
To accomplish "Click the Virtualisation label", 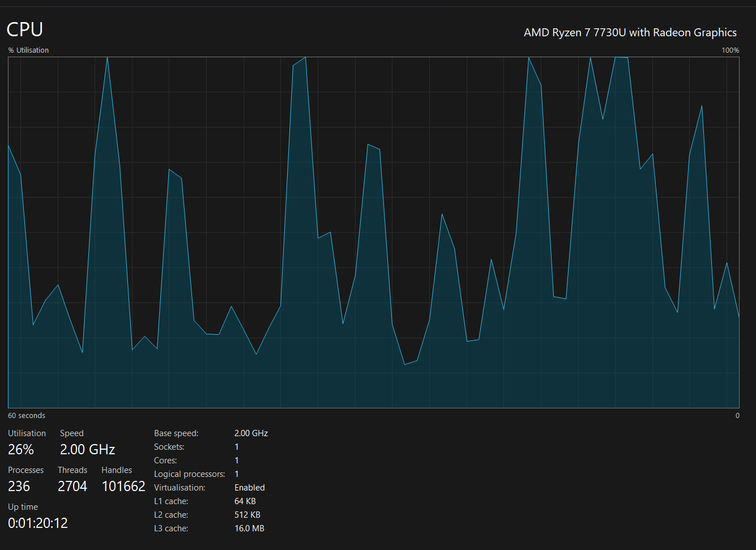I will 180,487.
